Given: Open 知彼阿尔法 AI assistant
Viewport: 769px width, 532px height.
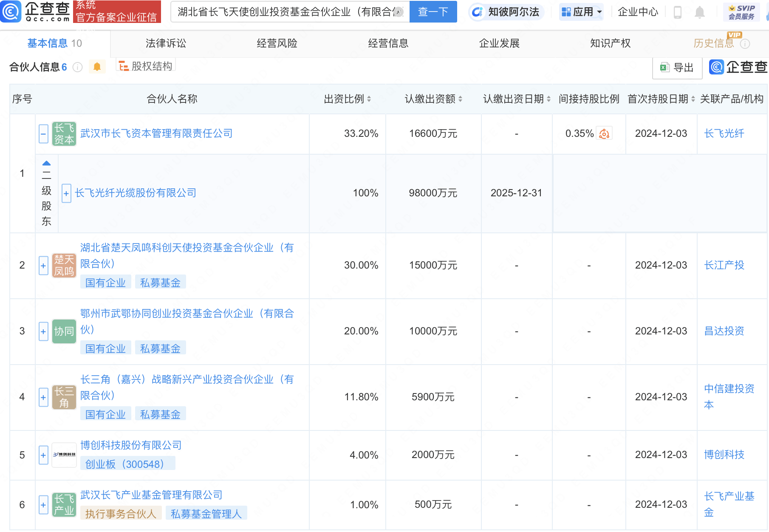Looking at the screenshot, I should [506, 12].
